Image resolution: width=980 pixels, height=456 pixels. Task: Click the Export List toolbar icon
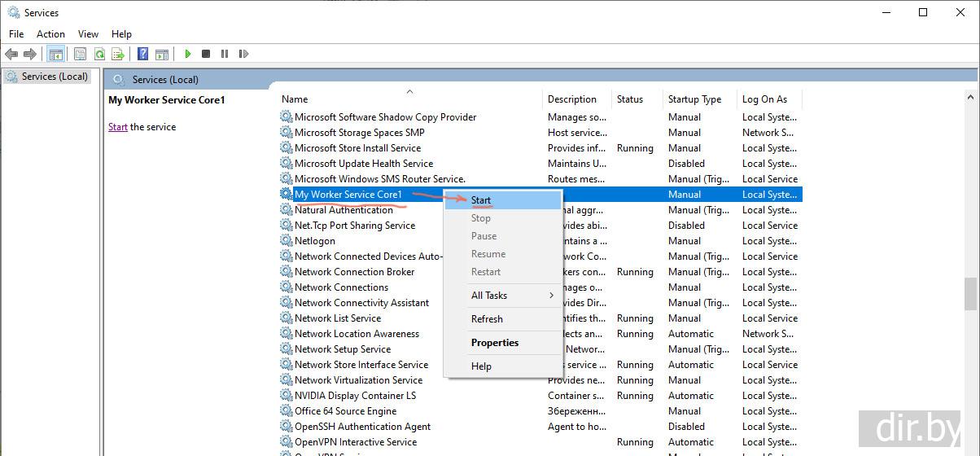(x=118, y=54)
